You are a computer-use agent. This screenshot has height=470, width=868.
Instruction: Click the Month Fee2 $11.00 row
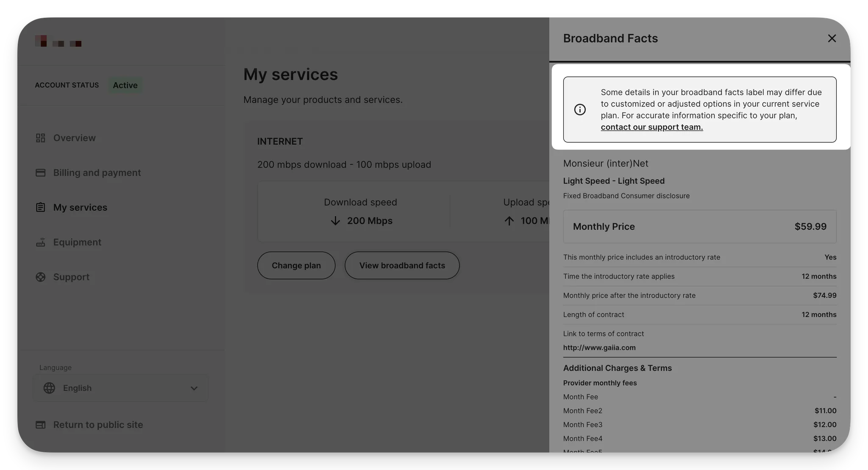(700, 411)
